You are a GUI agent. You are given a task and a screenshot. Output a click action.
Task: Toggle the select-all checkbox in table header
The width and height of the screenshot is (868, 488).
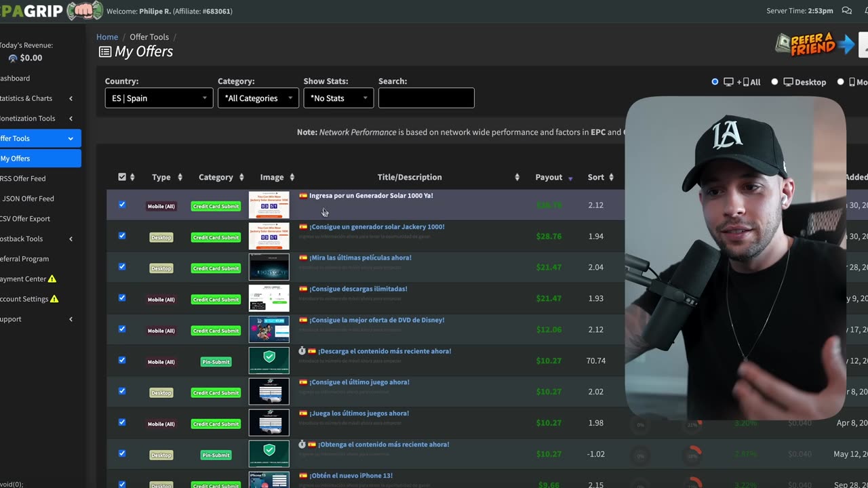(122, 177)
